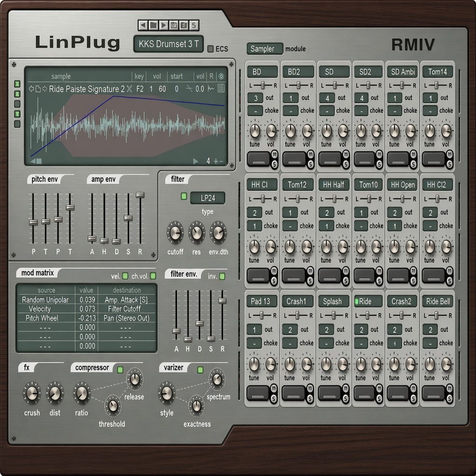Click the Pitch Wheel value -0.213 cell
Screen dimensions: 476x476
[x=86, y=318]
